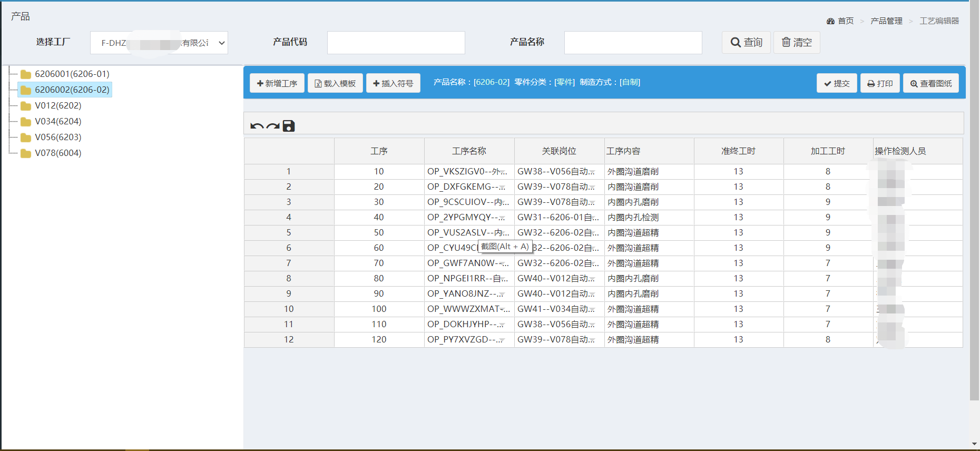Click row 3 内圈内孔磨削 content cell

(x=649, y=202)
